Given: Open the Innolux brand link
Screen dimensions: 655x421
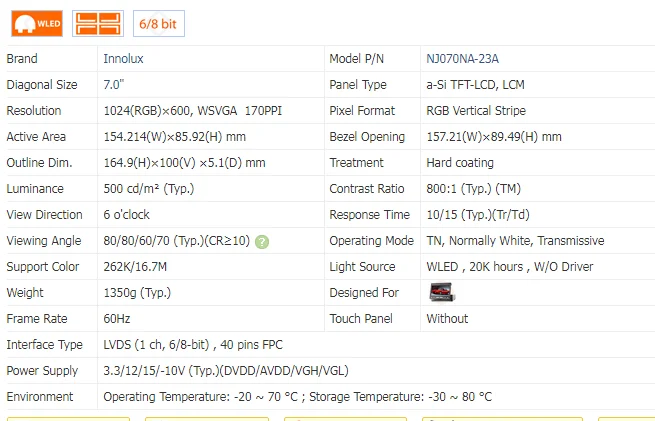Looking at the screenshot, I should coord(123,59).
